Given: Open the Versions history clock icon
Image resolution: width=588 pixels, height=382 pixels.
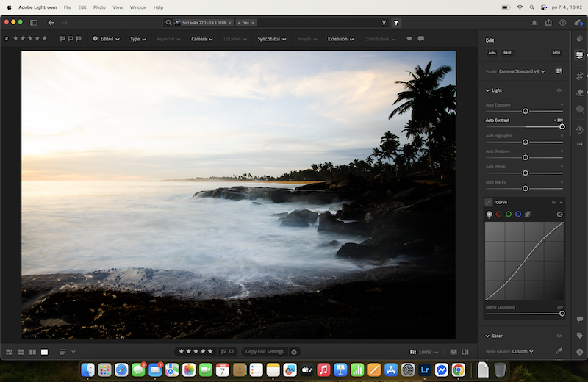Looking at the screenshot, I should coord(580,130).
